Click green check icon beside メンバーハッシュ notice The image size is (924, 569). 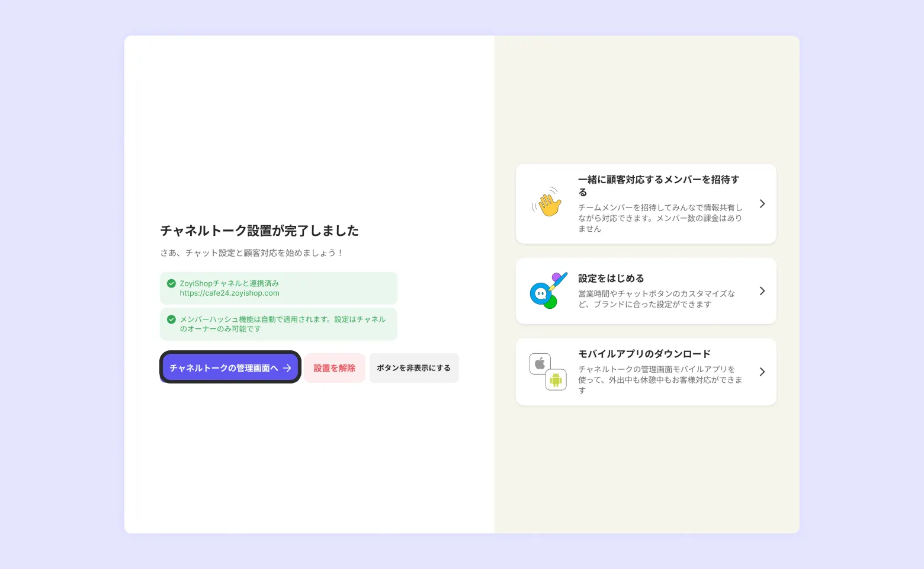click(x=171, y=319)
